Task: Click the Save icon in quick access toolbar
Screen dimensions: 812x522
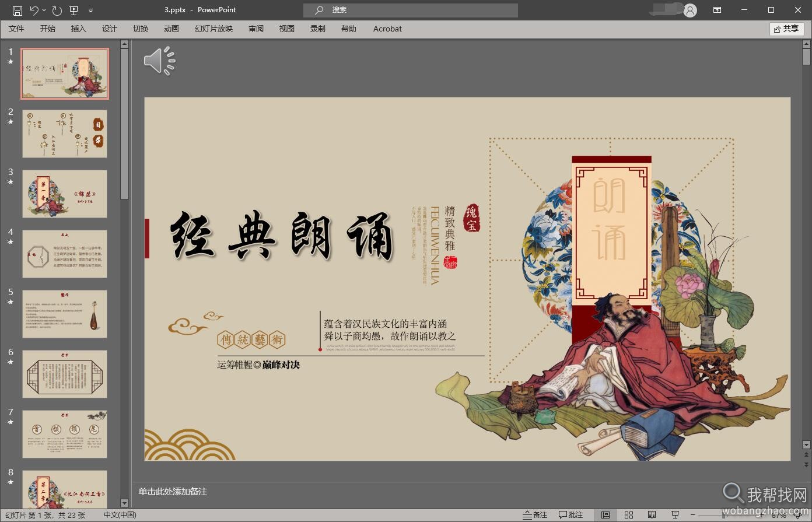Action: 17,10
